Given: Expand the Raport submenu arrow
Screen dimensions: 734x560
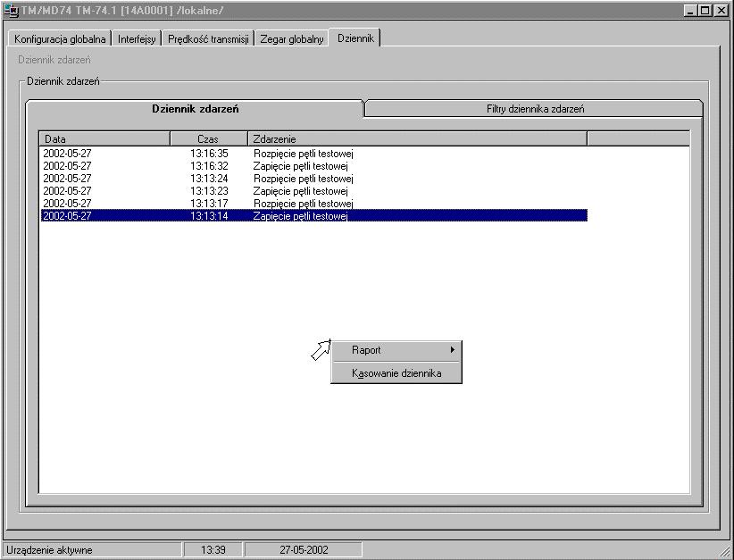Looking at the screenshot, I should tap(452, 350).
